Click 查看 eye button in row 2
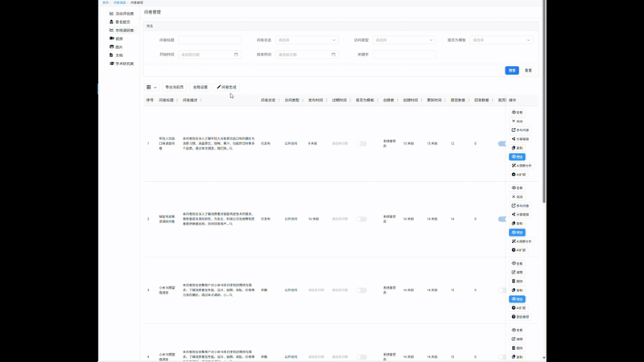The image size is (644, 362). click(x=517, y=188)
